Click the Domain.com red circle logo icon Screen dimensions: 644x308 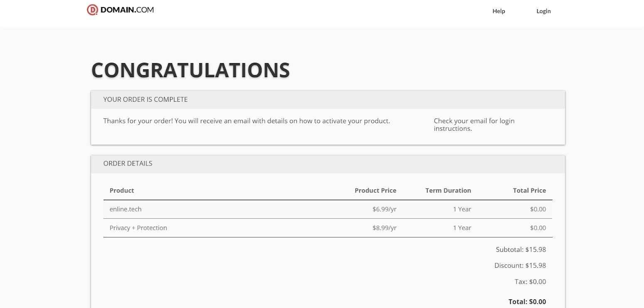[x=92, y=10]
